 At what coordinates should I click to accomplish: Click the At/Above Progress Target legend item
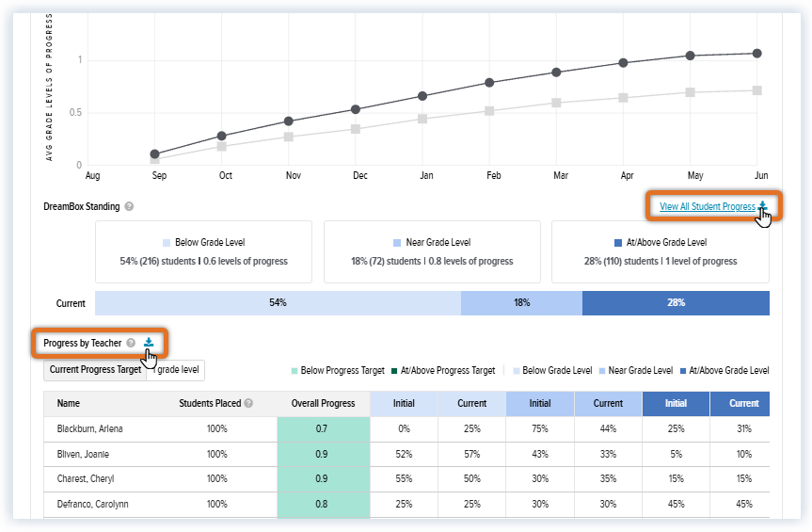coord(443,370)
